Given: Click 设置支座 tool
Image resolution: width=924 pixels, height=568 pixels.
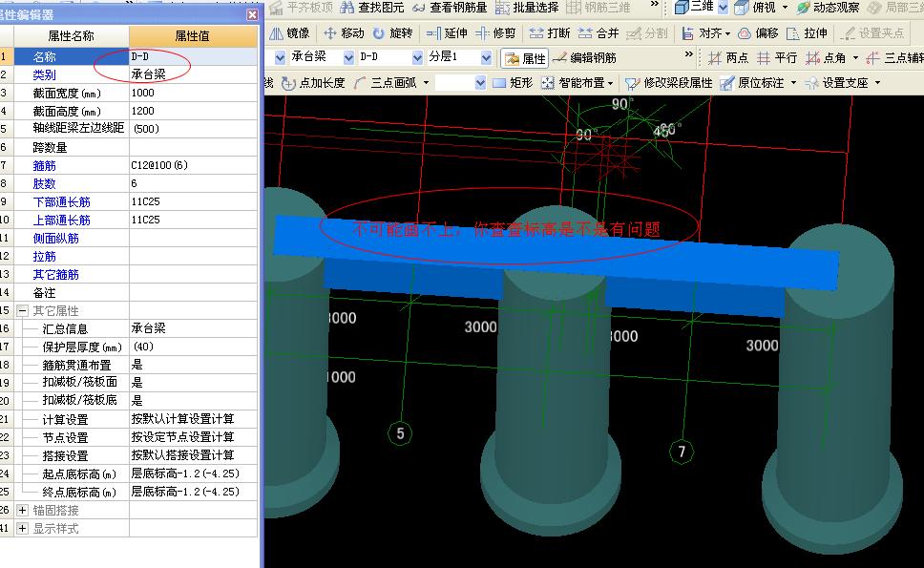Looking at the screenshot, I should [837, 83].
